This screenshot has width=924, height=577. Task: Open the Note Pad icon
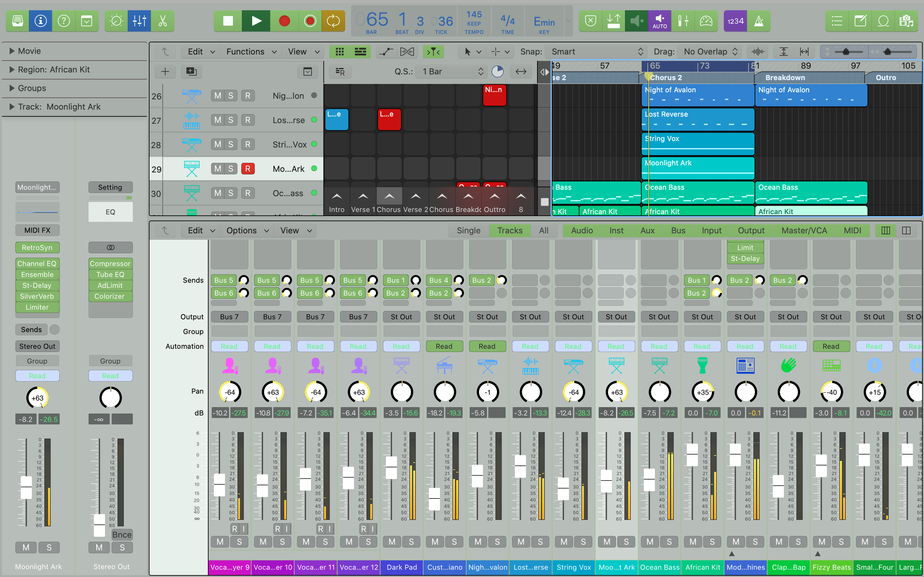(x=860, y=21)
